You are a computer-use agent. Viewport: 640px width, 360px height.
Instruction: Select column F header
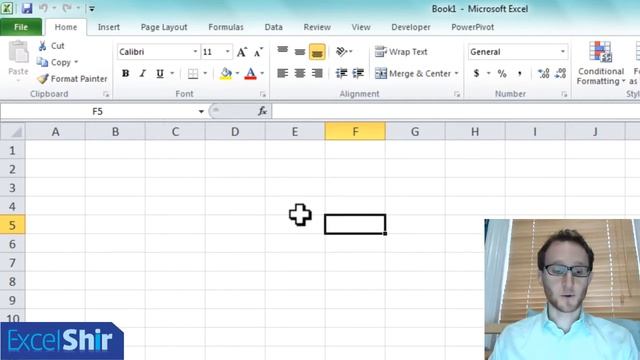[355, 131]
